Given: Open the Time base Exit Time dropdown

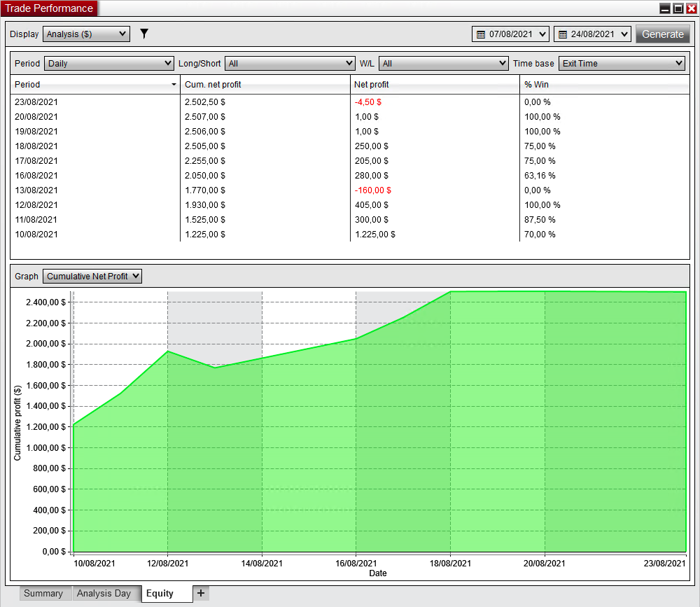Looking at the screenshot, I should [x=621, y=63].
